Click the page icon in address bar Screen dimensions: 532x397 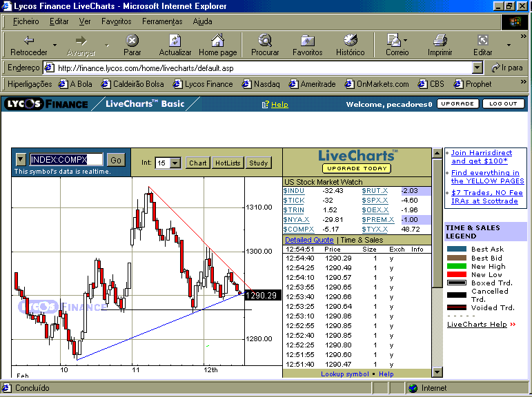(49, 68)
